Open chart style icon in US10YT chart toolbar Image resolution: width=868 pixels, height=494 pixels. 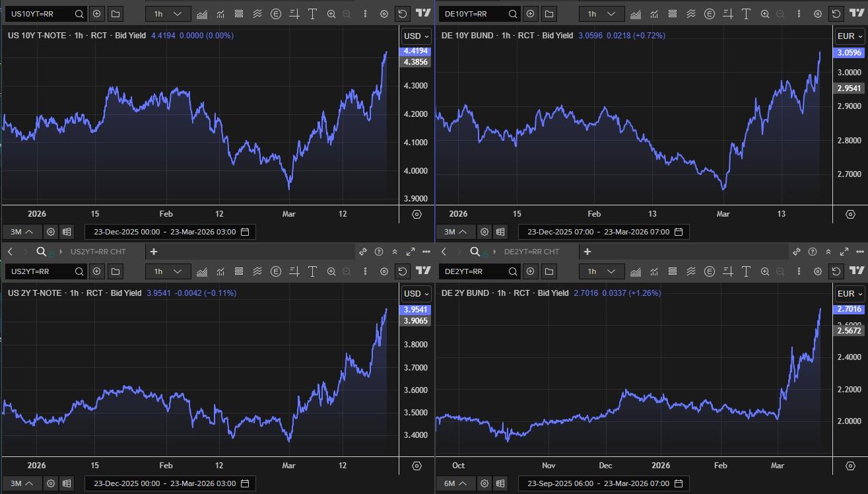[202, 13]
